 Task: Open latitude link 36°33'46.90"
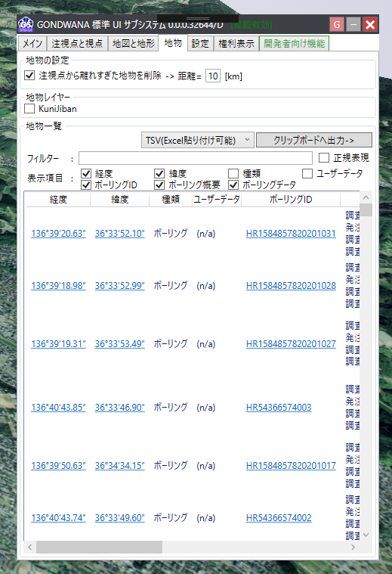(119, 408)
